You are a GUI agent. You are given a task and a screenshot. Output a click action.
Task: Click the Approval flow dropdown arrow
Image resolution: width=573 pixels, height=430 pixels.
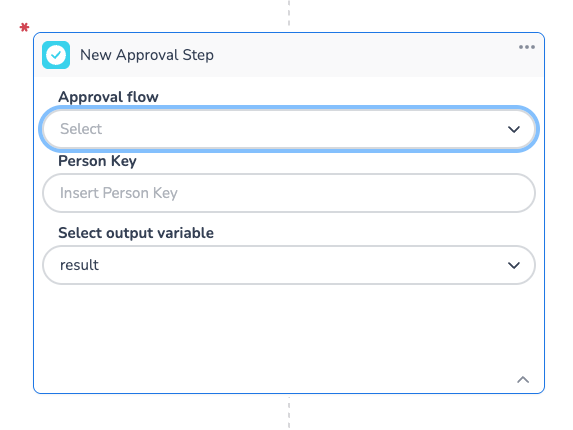coord(514,129)
